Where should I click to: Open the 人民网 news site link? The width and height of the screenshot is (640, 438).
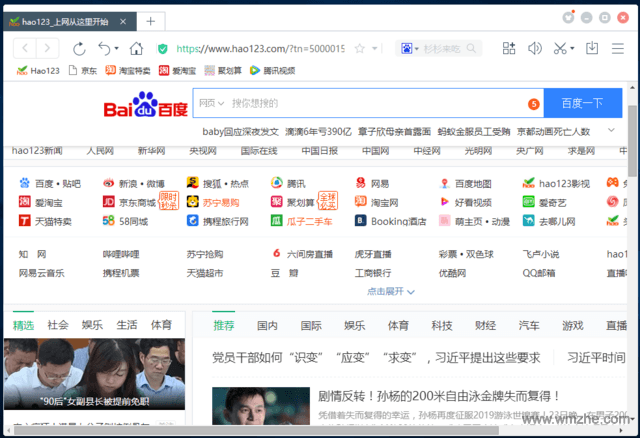coord(100,151)
